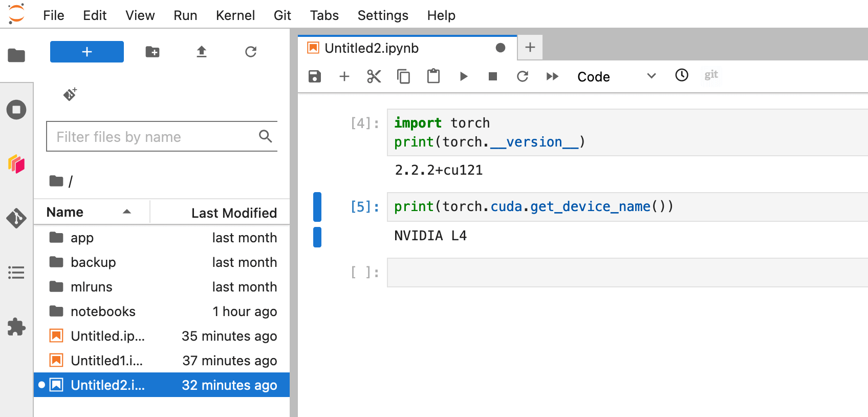
Task: Open the backup folder
Action: click(162, 262)
